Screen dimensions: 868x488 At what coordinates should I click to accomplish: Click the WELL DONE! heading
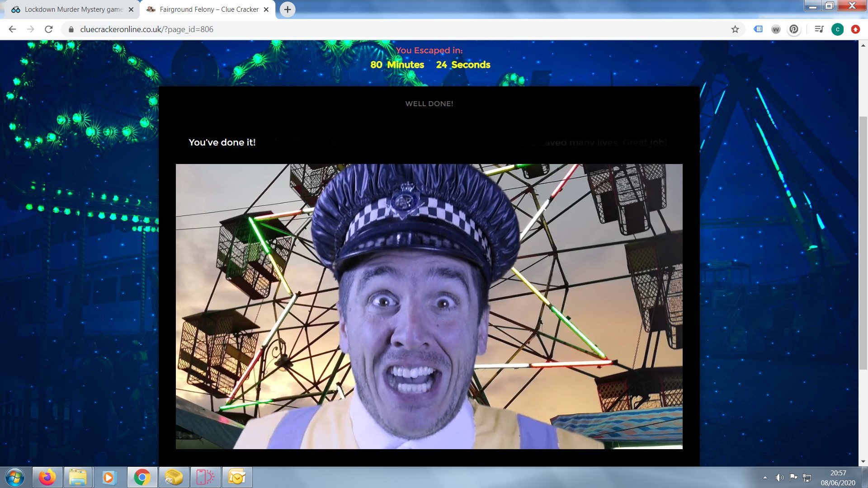429,103
